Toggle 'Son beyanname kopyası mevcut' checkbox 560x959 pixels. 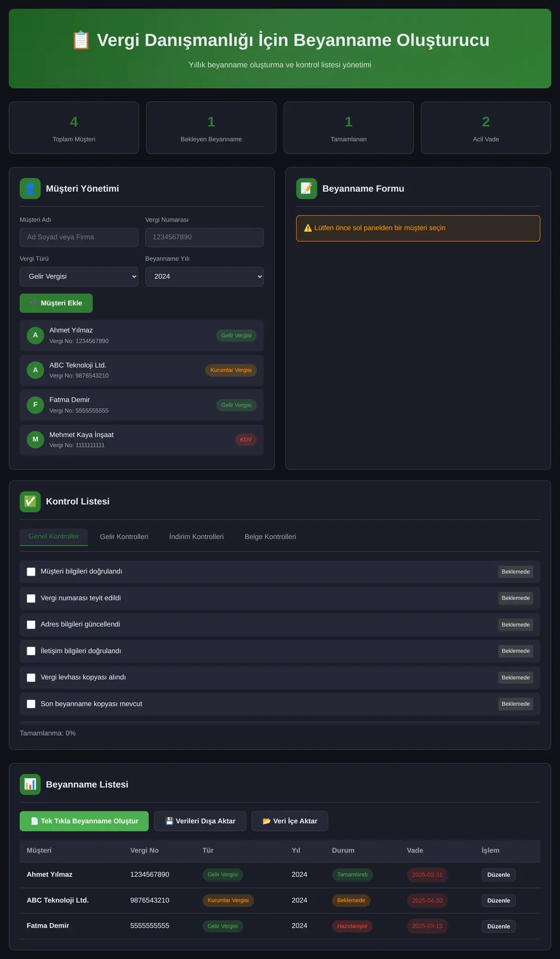click(x=31, y=704)
